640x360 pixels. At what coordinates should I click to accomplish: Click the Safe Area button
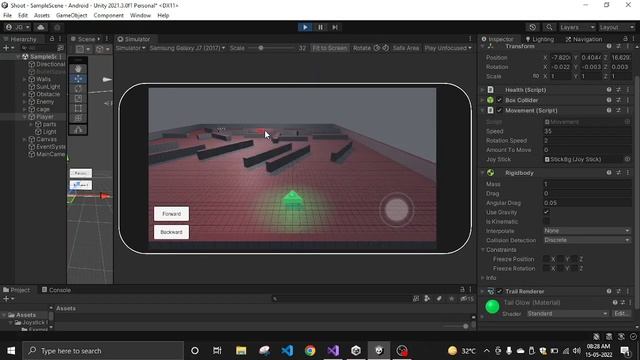click(x=406, y=48)
